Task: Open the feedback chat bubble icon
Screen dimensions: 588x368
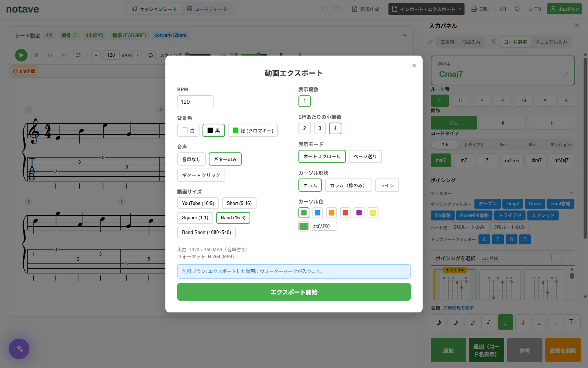Action: tap(517, 9)
